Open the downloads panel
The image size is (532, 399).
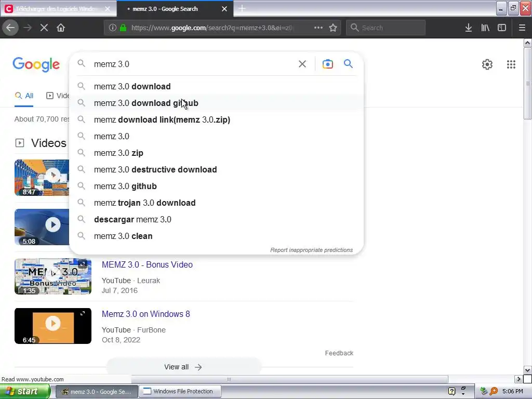pyautogui.click(x=468, y=28)
